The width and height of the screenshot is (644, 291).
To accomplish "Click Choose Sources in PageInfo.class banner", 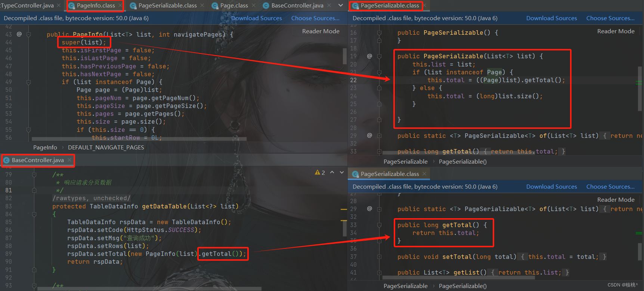I will click(315, 18).
